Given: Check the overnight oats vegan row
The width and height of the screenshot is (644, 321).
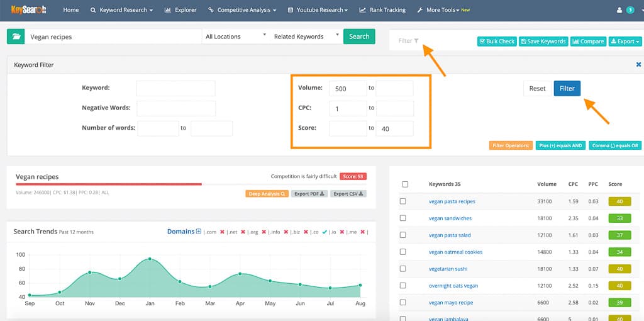Looking at the screenshot, I should coord(403,286).
